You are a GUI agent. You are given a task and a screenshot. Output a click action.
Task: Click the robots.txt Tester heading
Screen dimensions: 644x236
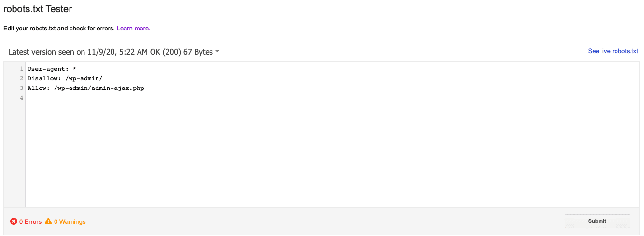(38, 9)
